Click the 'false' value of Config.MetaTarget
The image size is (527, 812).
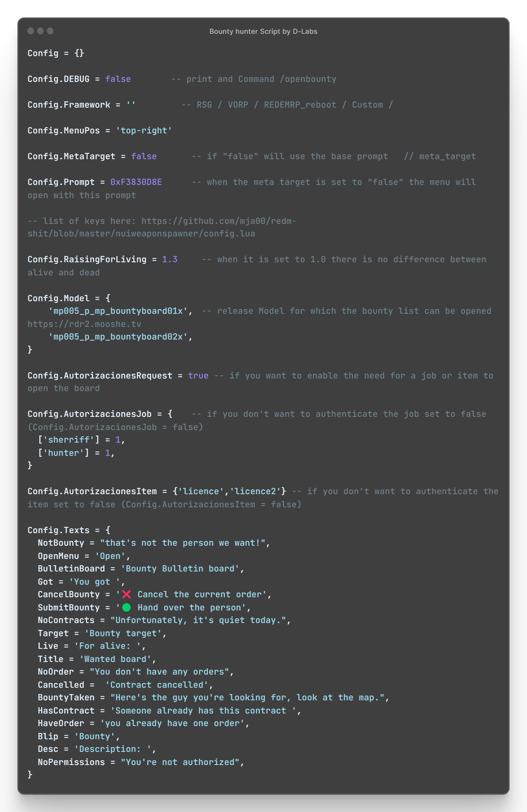tap(144, 156)
